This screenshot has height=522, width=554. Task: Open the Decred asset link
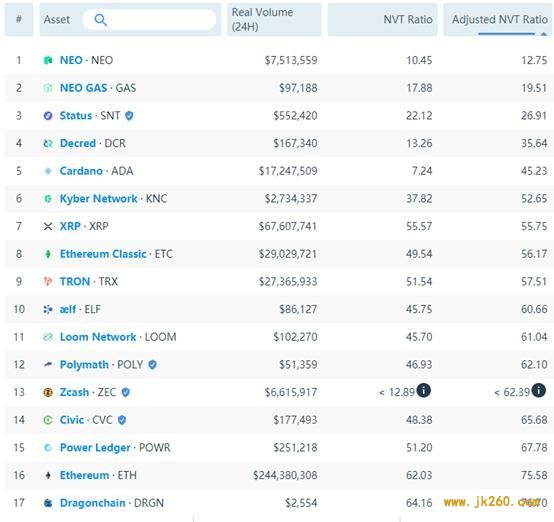(x=78, y=143)
